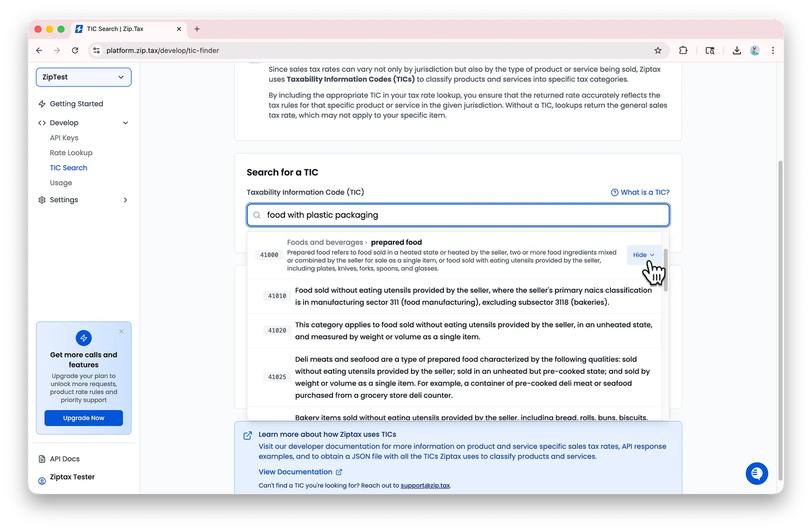This screenshot has width=812, height=531.
Task: Select the 41020 unheated food result
Action: point(455,330)
